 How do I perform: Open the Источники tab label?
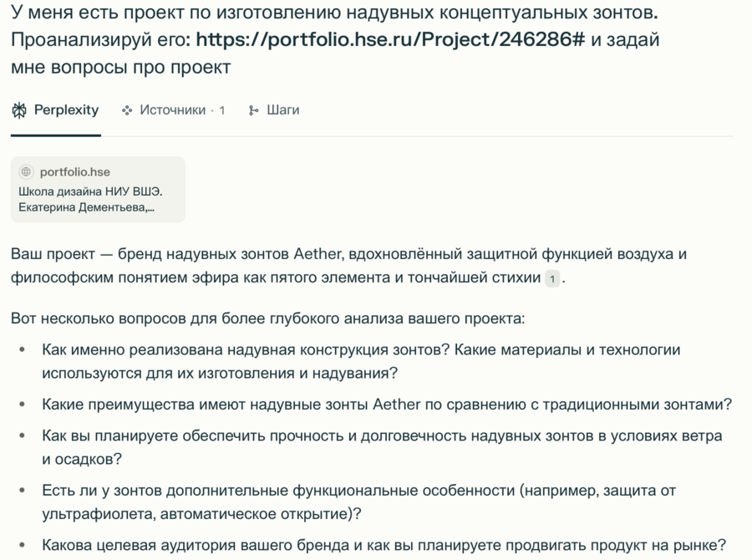(172, 110)
